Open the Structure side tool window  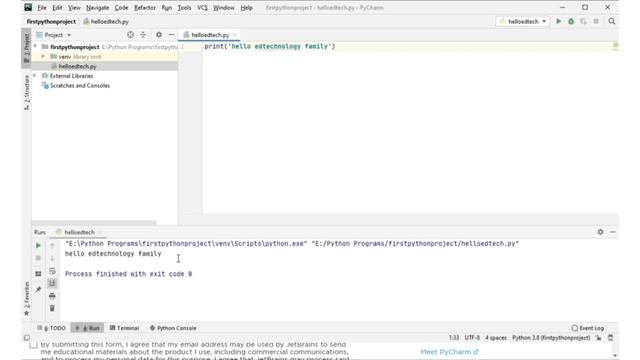click(x=27, y=92)
